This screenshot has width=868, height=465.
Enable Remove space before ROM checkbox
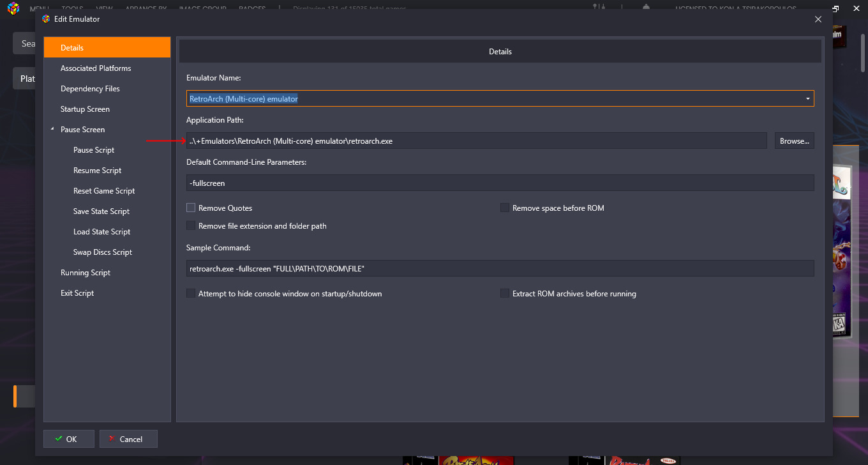click(x=505, y=208)
